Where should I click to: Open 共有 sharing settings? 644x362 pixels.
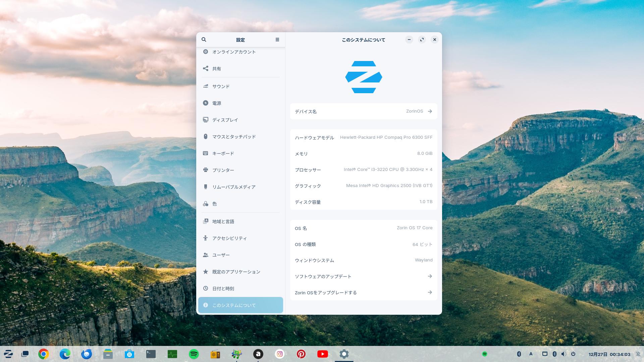coord(240,69)
